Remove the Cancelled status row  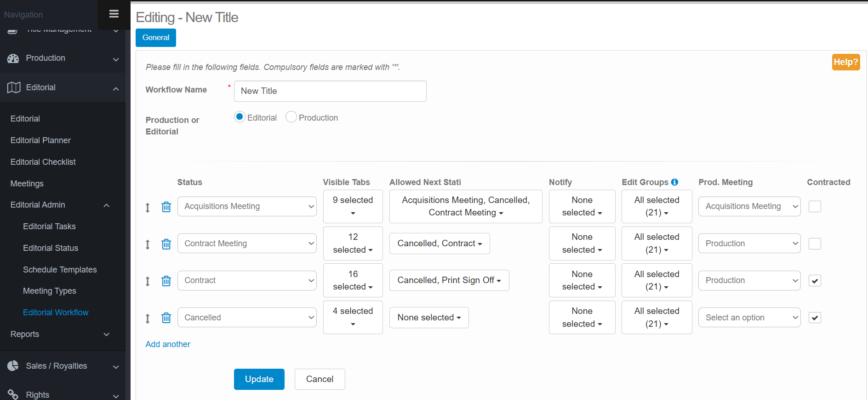click(x=166, y=318)
